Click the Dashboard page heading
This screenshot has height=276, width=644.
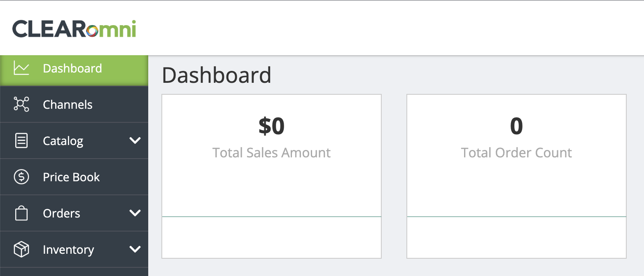click(x=217, y=75)
